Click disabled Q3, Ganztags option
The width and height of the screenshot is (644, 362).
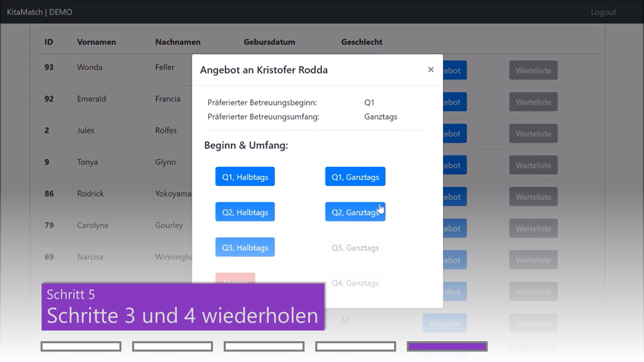pos(355,247)
